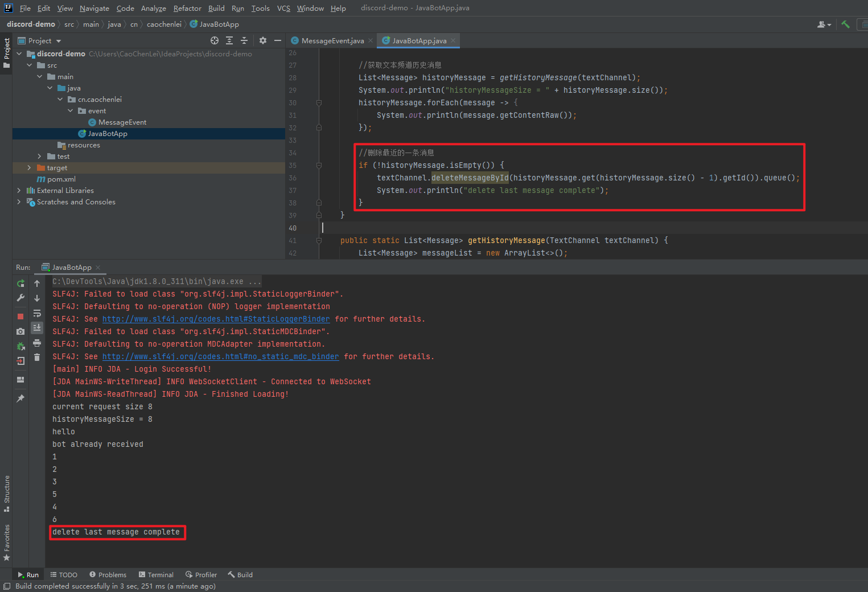Open the Analyze menu
This screenshot has width=868, height=592.
(x=153, y=8)
